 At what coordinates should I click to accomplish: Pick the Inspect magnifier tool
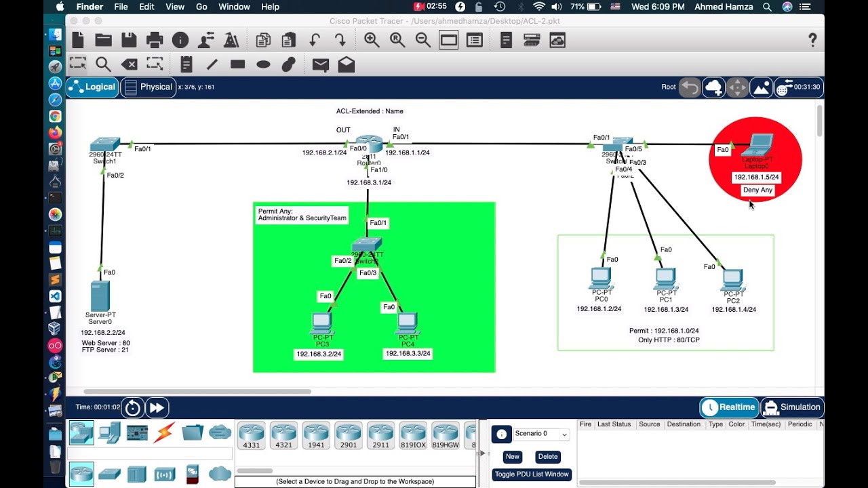pyautogui.click(x=103, y=64)
